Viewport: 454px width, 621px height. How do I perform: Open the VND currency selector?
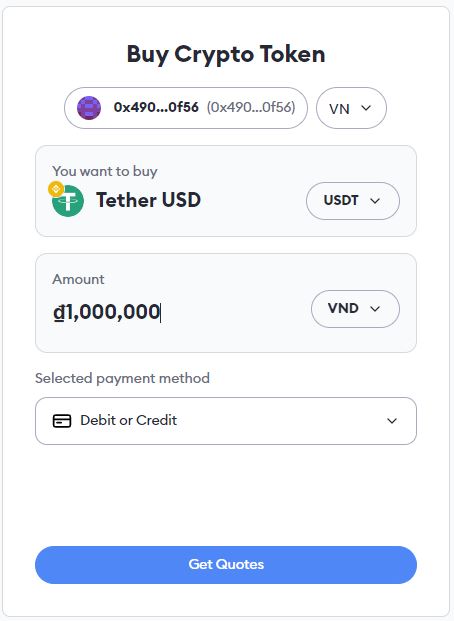pos(355,309)
